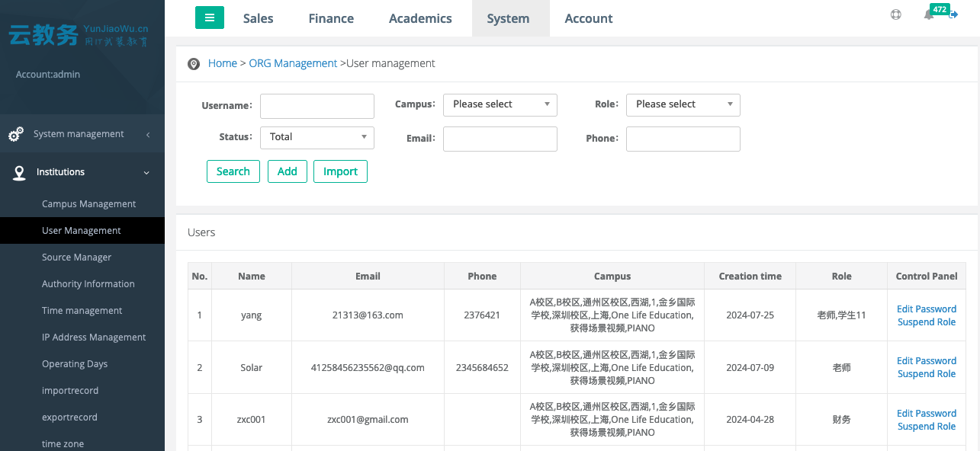980x451 pixels.
Task: Collapse the Institutions sidebar section
Action: pyautogui.click(x=146, y=173)
